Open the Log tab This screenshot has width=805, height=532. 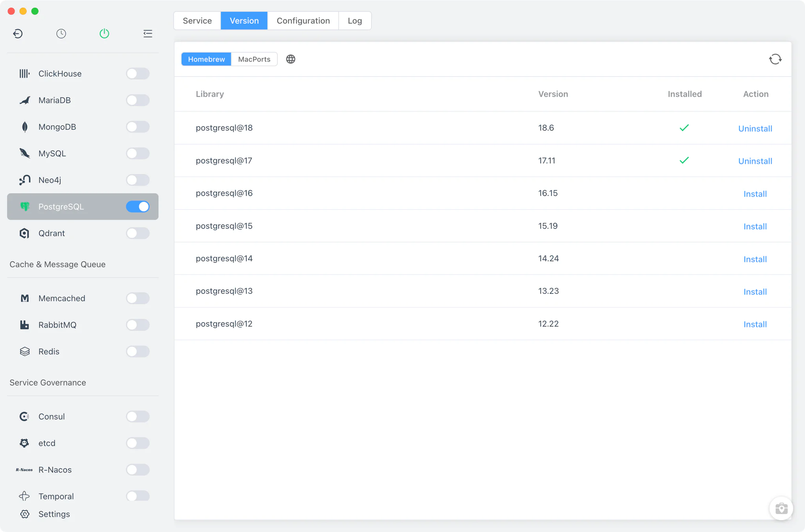(355, 21)
